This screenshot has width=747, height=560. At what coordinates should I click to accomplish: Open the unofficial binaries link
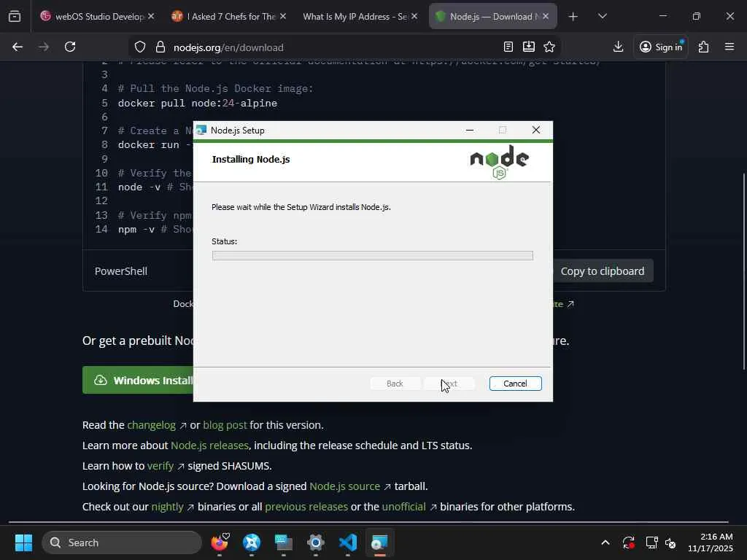click(x=403, y=507)
